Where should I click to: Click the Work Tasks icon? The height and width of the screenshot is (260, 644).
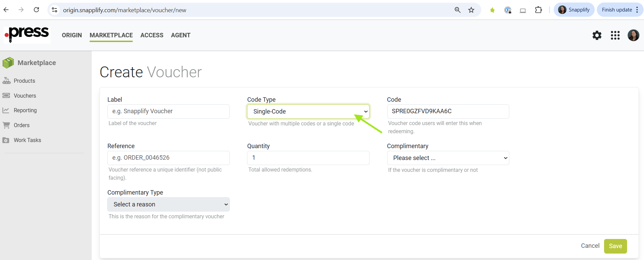6,140
